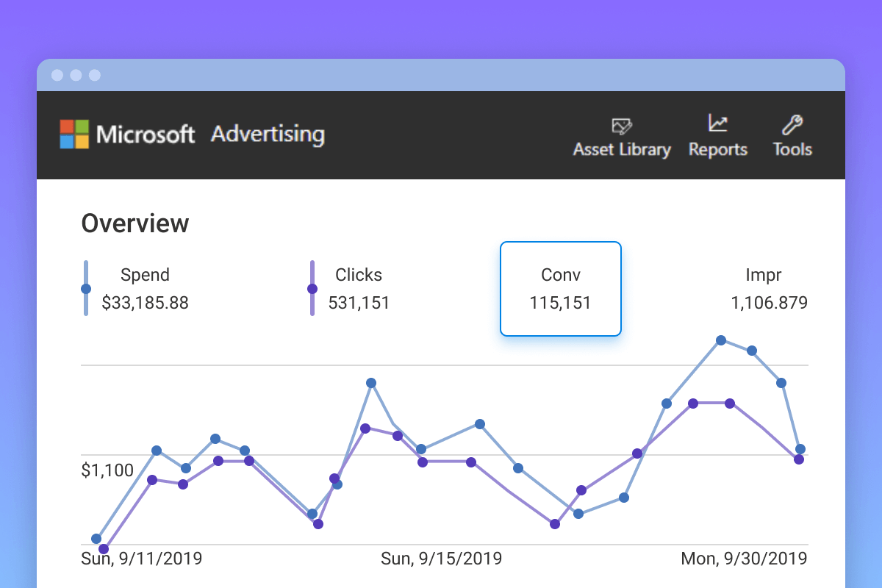Viewport: 882px width, 588px height.
Task: Expand the Impr value 1,106.879
Action: [770, 303]
